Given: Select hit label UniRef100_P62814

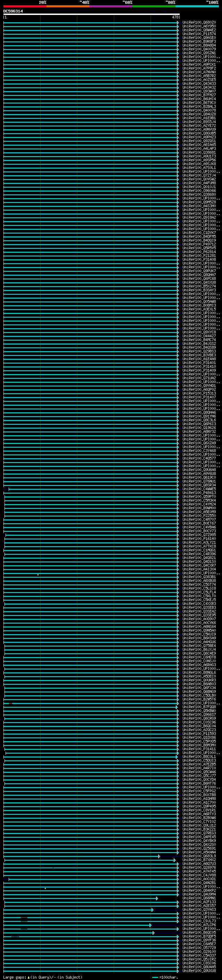Looking at the screenshot, I should [199, 252].
